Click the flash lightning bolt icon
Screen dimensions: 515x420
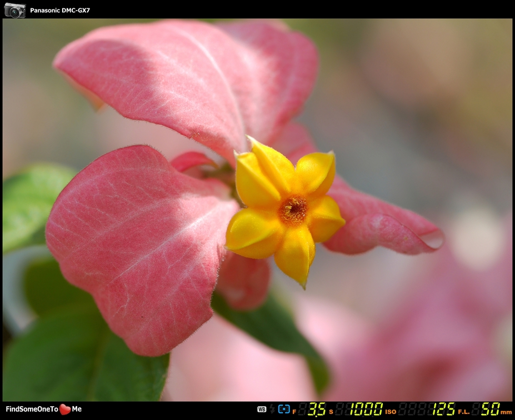pos(272,409)
